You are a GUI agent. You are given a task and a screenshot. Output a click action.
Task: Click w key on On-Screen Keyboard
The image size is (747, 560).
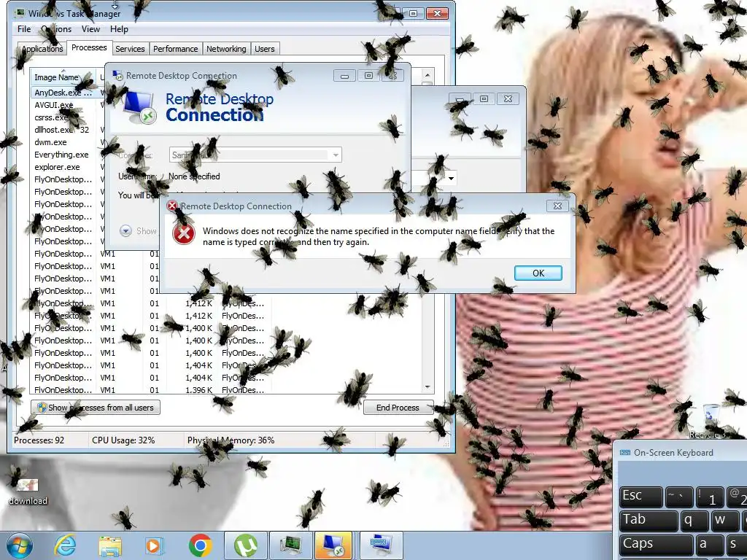725,520
